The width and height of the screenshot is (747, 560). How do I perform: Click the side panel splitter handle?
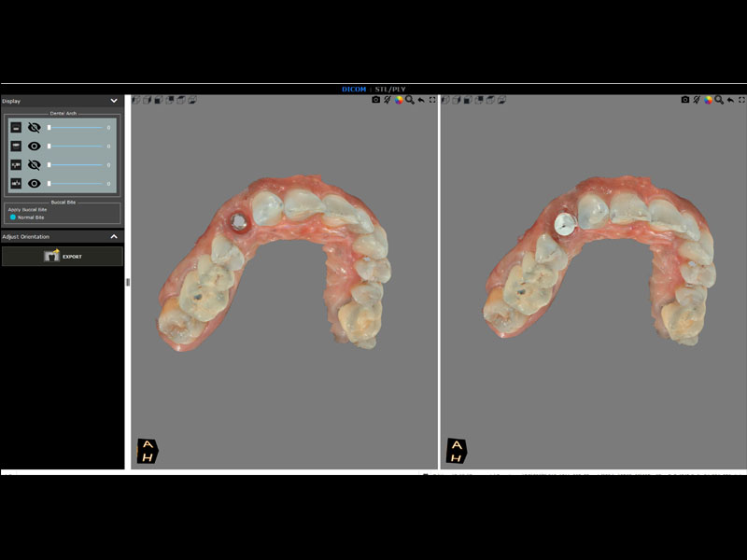tap(128, 282)
